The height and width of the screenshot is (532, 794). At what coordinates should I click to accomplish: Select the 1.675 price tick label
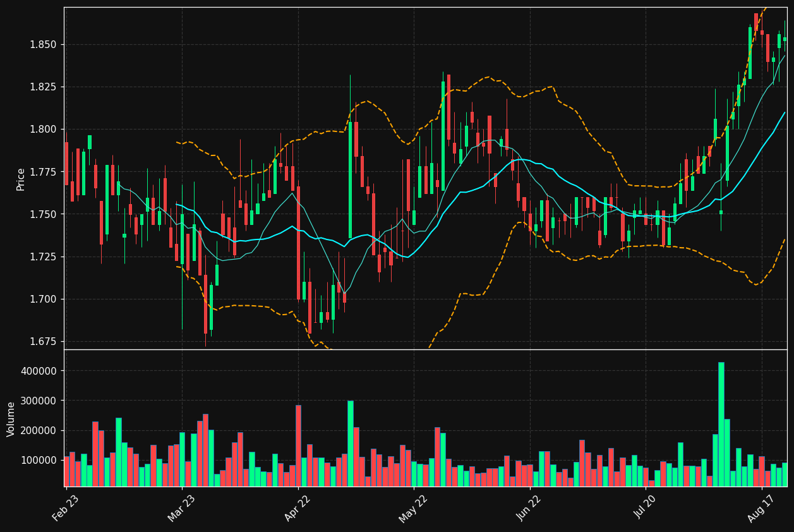[x=44, y=342]
